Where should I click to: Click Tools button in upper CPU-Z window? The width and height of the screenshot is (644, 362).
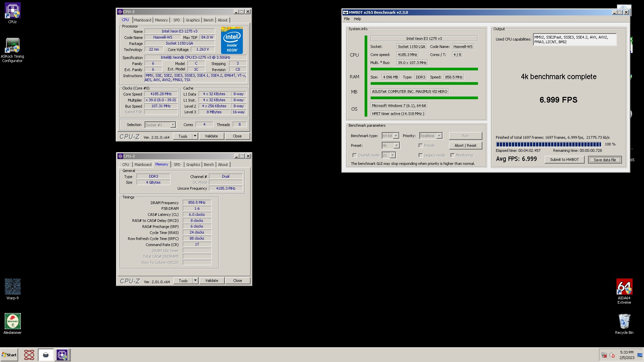(183, 136)
